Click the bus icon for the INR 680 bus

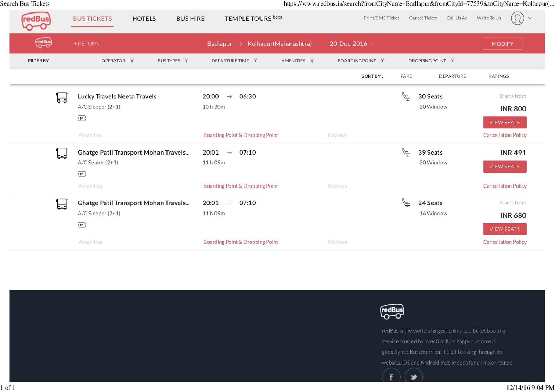coord(62,204)
